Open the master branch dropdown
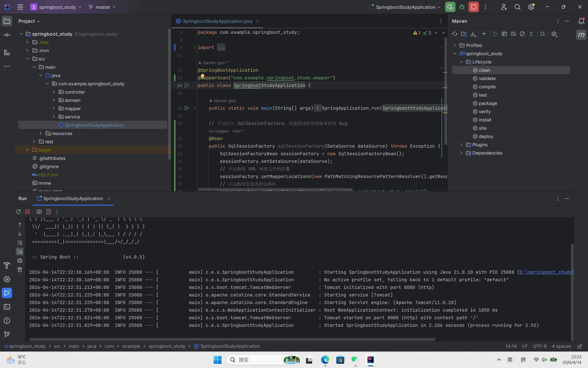Image resolution: width=588 pixels, height=368 pixels. pyautogui.click(x=102, y=7)
